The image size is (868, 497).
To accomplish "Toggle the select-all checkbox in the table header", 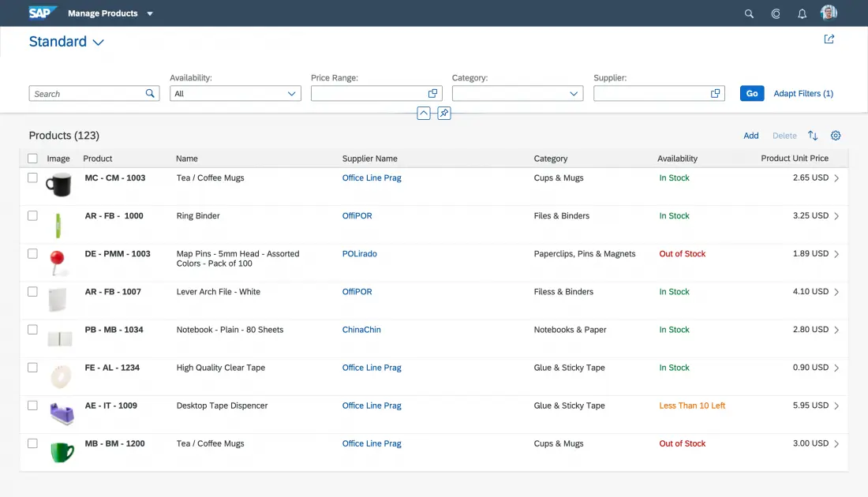I will (x=32, y=158).
